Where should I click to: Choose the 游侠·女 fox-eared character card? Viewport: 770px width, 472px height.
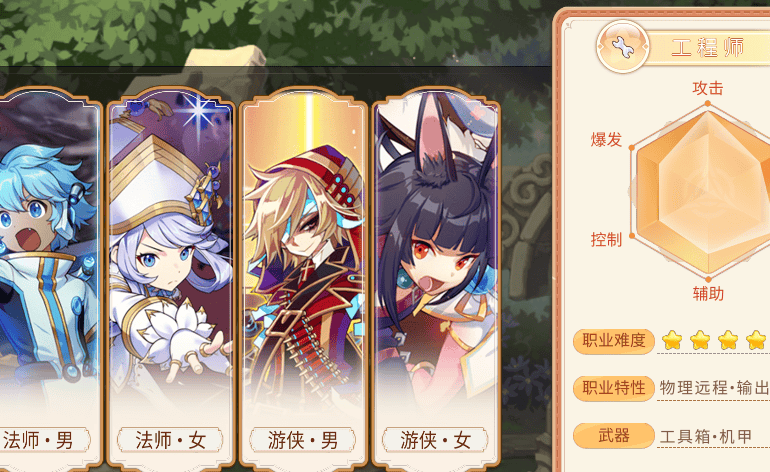pyautogui.click(x=436, y=278)
